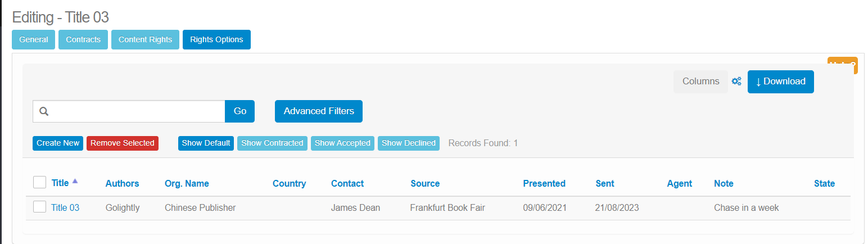Select the Rights Options tab
Screen dimensions: 868x244
(x=216, y=40)
